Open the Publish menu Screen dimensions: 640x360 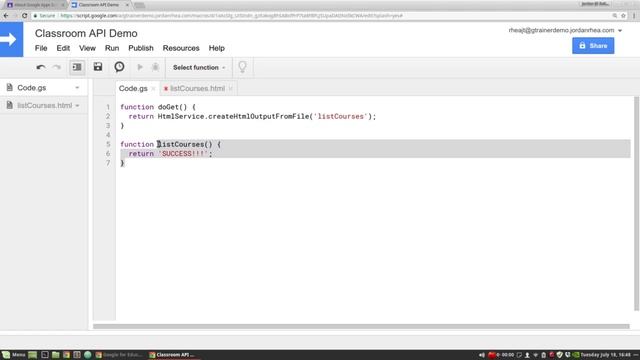pos(141,48)
